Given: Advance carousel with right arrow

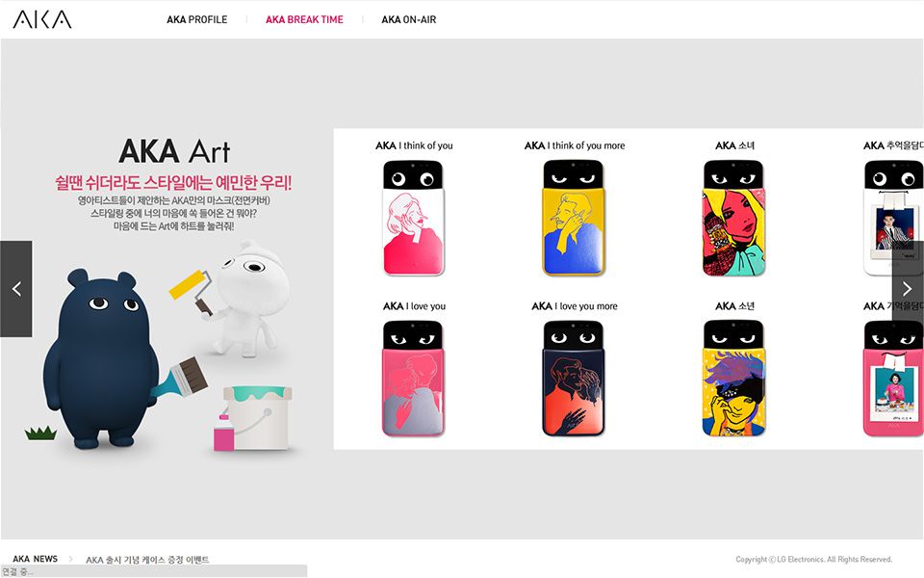Looking at the screenshot, I should (908, 289).
